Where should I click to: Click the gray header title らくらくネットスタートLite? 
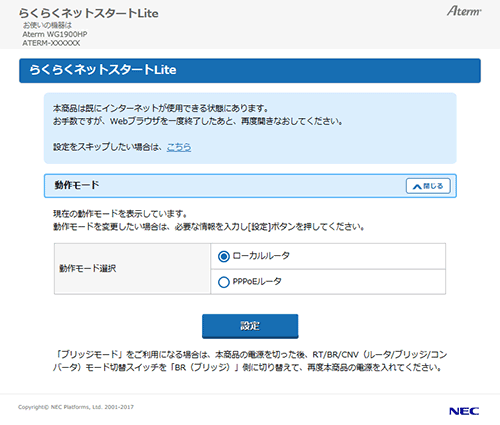[88, 13]
